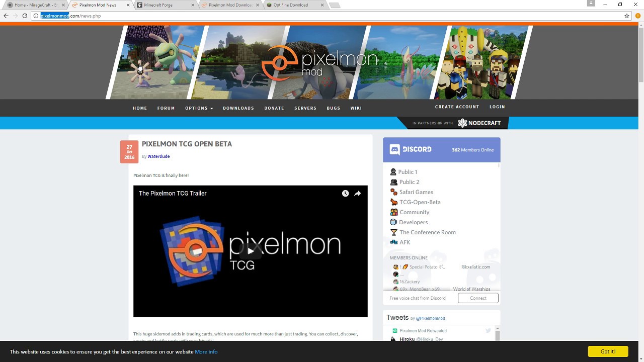The image size is (644, 362).
Task: Click The Pixelmon TCG Trailer video title
Action: pyautogui.click(x=173, y=193)
